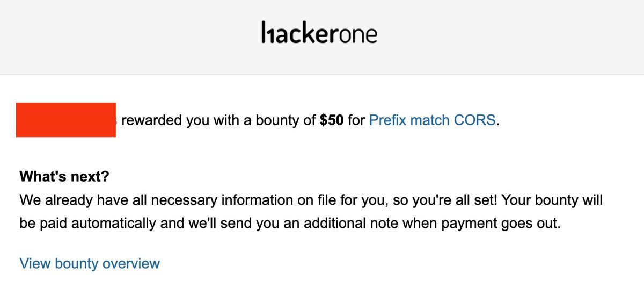Click the word 'Prefix' in the blue link
The image size is (644, 302).
(x=387, y=120)
